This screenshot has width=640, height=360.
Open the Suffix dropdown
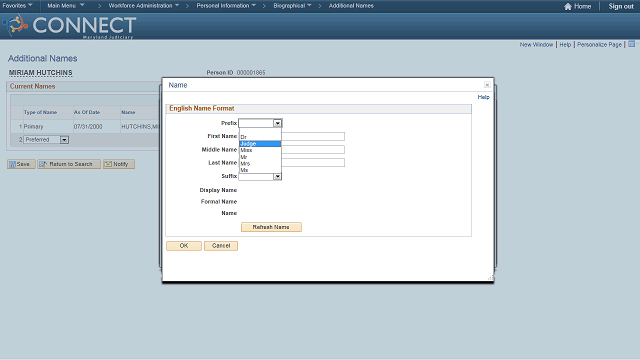tap(260, 177)
